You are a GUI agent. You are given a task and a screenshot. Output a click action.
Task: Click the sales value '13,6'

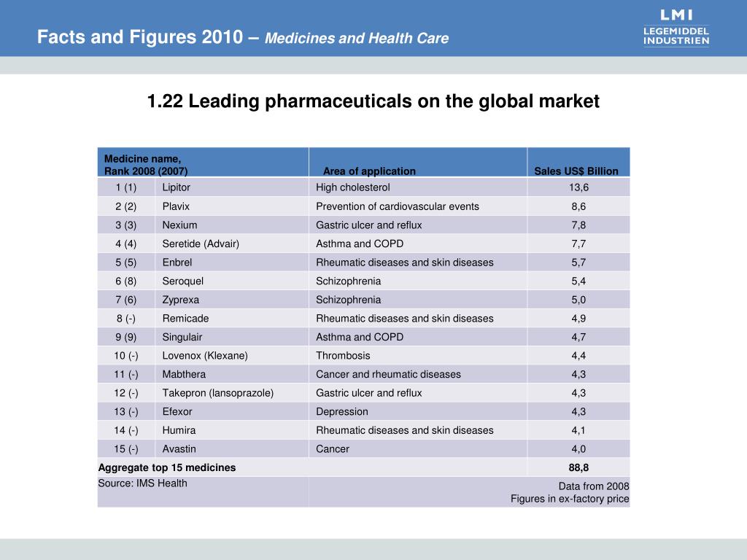[x=578, y=187]
